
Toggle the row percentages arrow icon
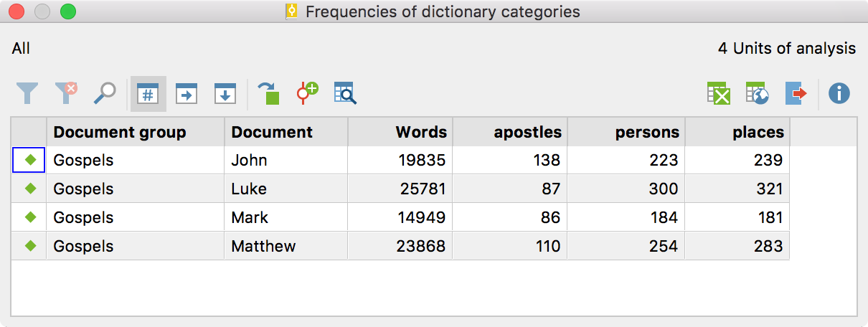click(x=187, y=94)
